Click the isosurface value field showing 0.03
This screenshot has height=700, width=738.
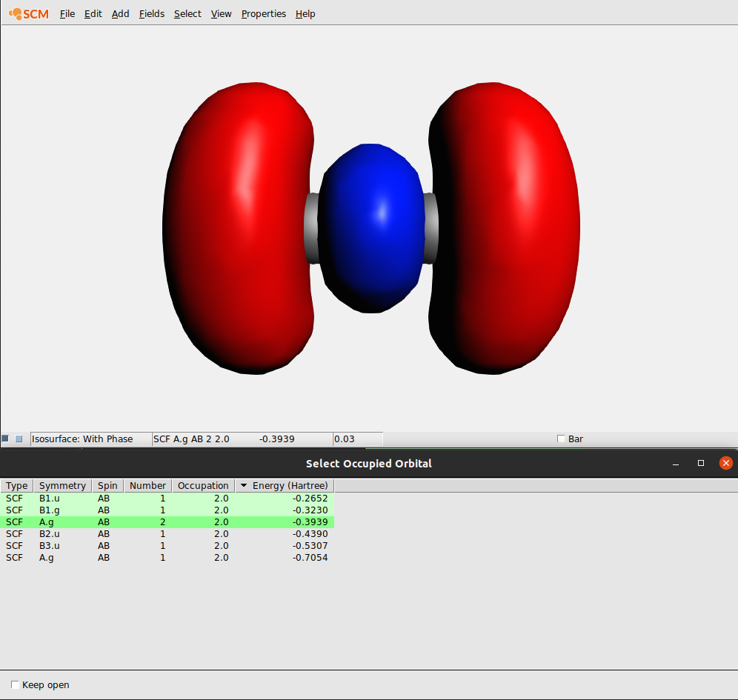coord(358,439)
